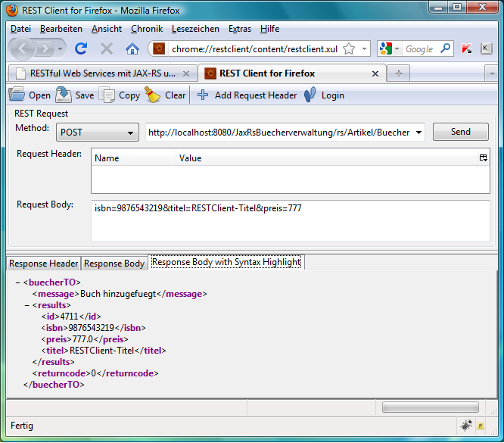Click into the request URL field
Image resolution: width=504 pixels, height=443 pixels.
pos(279,133)
